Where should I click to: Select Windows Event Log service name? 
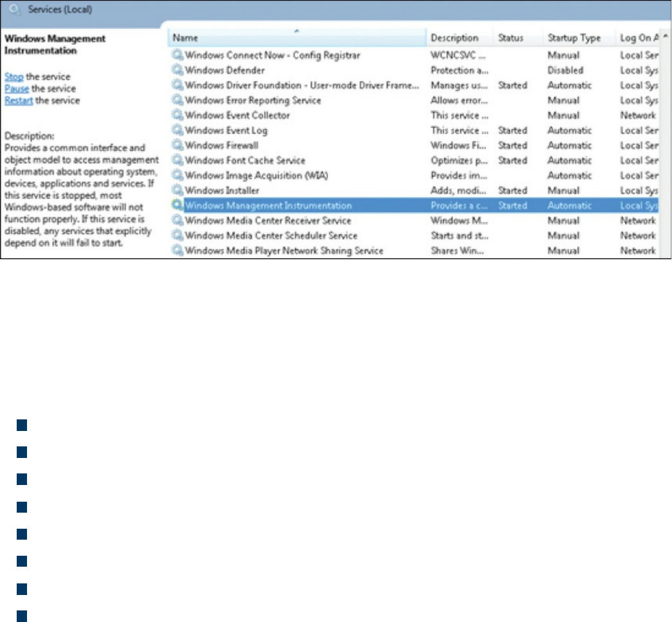tap(226, 131)
